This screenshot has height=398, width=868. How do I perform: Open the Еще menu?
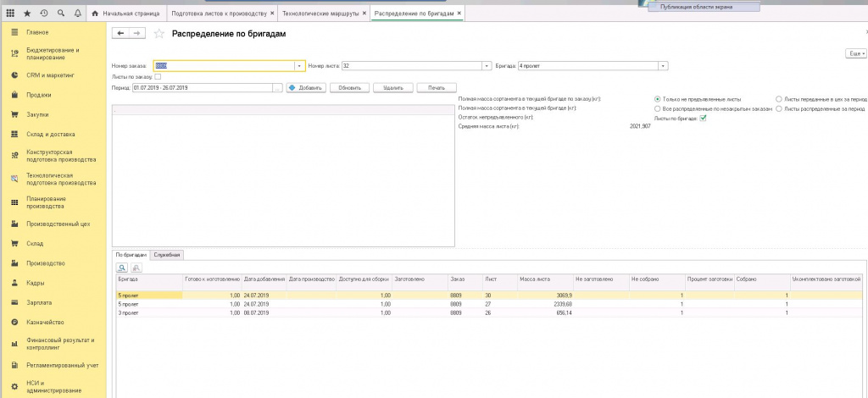856,53
